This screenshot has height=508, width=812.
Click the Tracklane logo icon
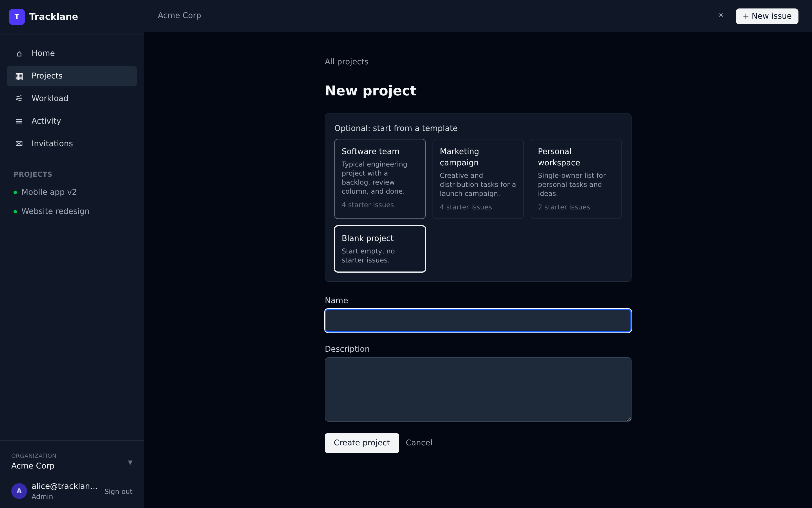pyautogui.click(x=17, y=17)
